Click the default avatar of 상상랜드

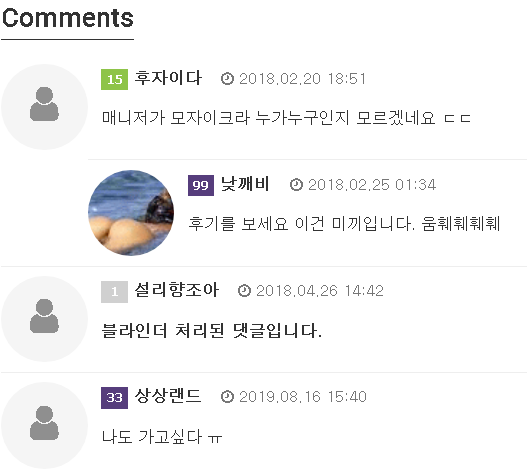(44, 425)
